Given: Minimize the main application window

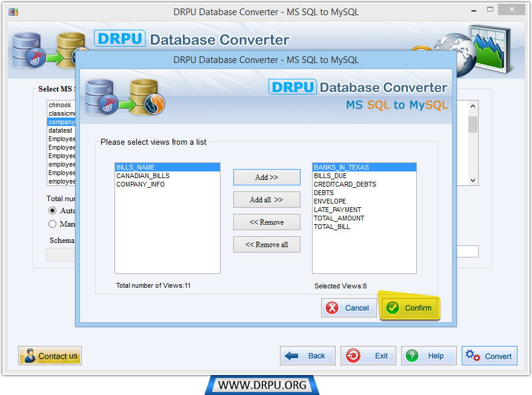Looking at the screenshot, I should click(x=474, y=11).
